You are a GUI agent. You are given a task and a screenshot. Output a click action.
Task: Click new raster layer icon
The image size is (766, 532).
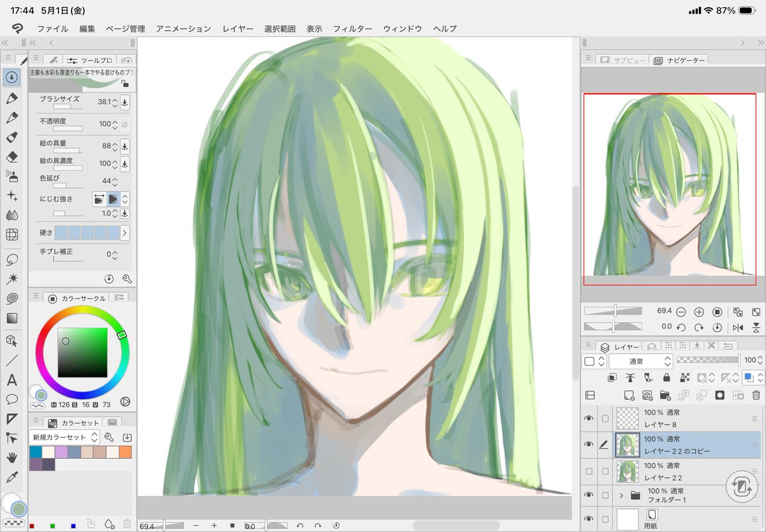(629, 395)
